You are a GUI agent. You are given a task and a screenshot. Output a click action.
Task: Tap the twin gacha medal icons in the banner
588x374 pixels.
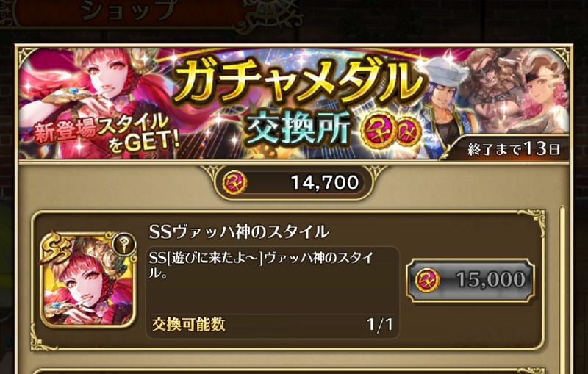point(391,130)
